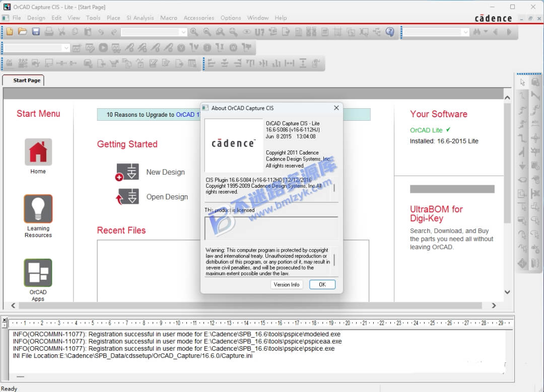The height and width of the screenshot is (392, 544).
Task: Open the Help menu
Action: pyautogui.click(x=281, y=18)
